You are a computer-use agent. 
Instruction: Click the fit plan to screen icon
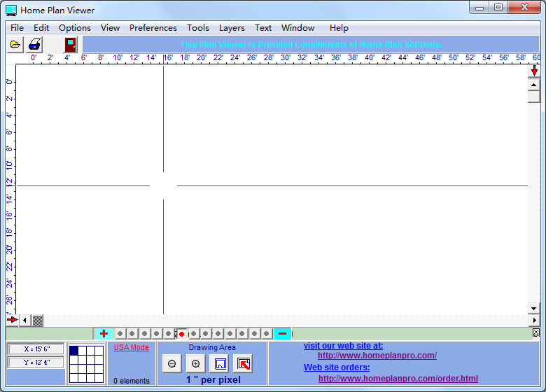tap(220, 364)
